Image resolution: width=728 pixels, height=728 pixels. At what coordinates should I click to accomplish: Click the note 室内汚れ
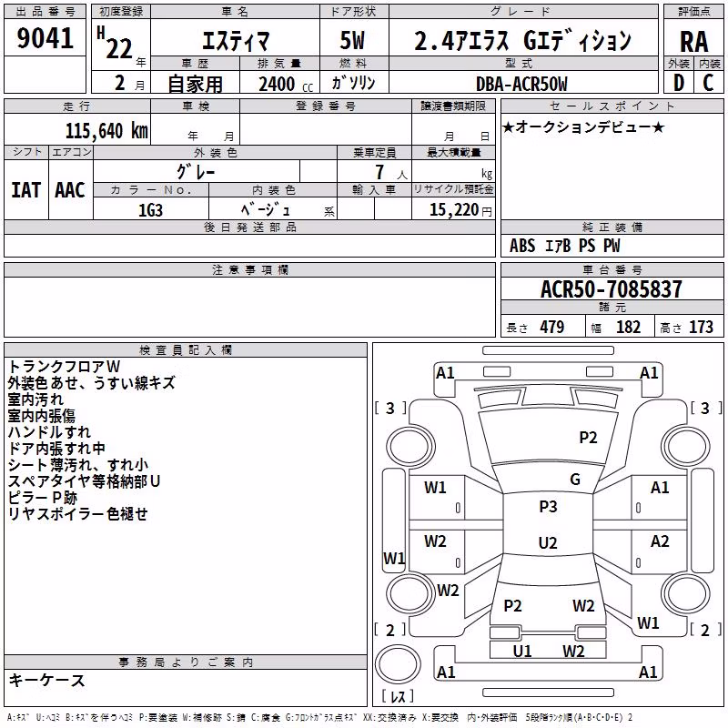tap(35, 399)
